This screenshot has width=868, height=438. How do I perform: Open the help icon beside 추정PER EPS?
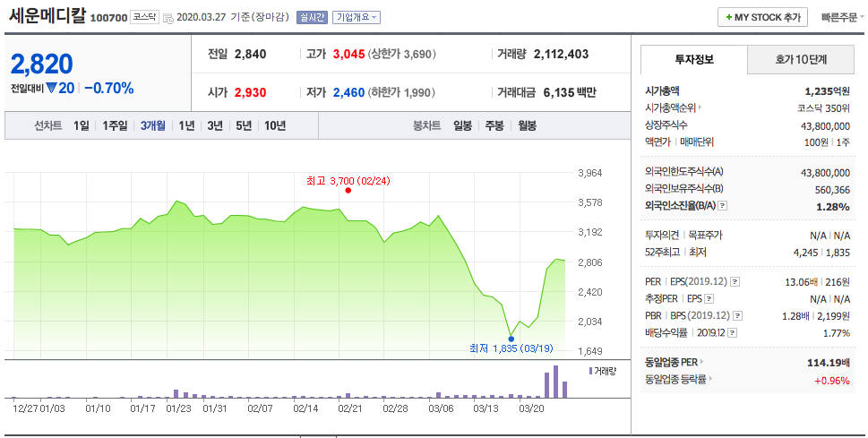click(709, 299)
